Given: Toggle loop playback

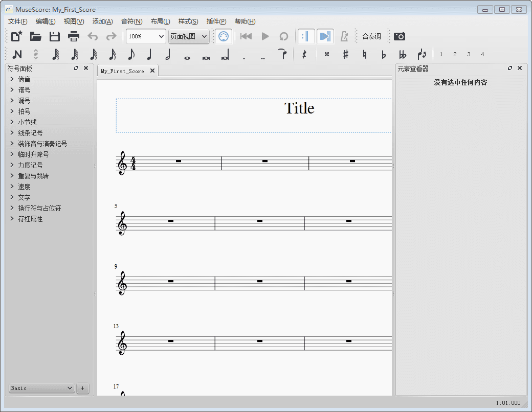Looking at the screenshot, I should click(283, 36).
